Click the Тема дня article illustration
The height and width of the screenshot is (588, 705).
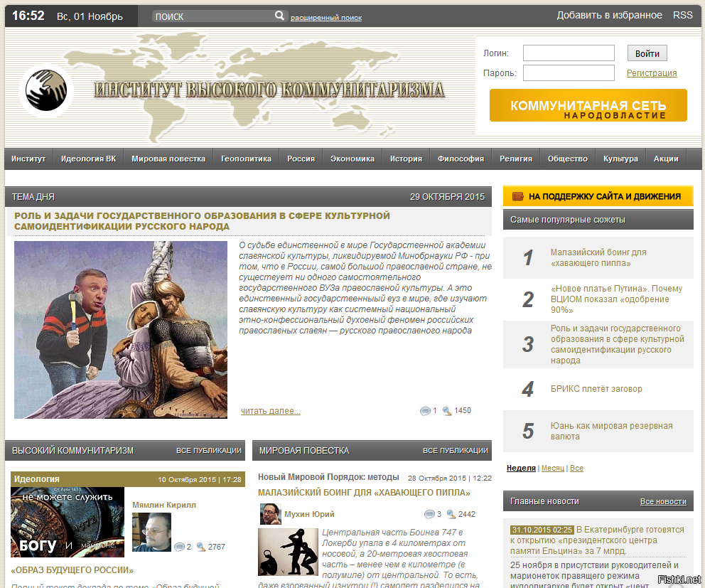pos(121,330)
